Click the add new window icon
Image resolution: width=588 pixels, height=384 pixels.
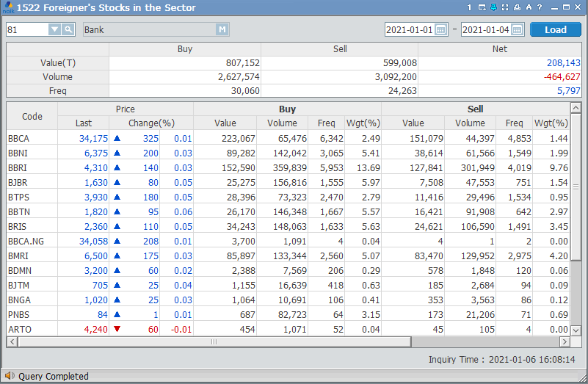(x=482, y=7)
